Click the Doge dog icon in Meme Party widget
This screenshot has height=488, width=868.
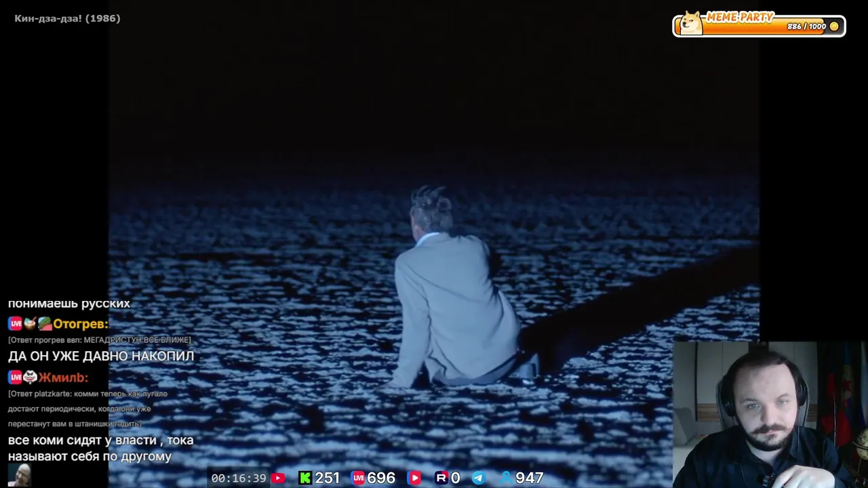(x=690, y=23)
